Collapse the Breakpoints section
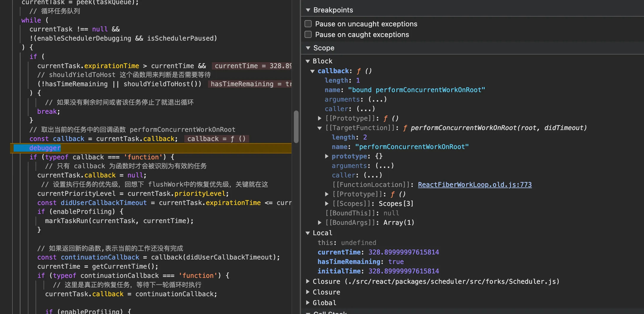 [308, 10]
